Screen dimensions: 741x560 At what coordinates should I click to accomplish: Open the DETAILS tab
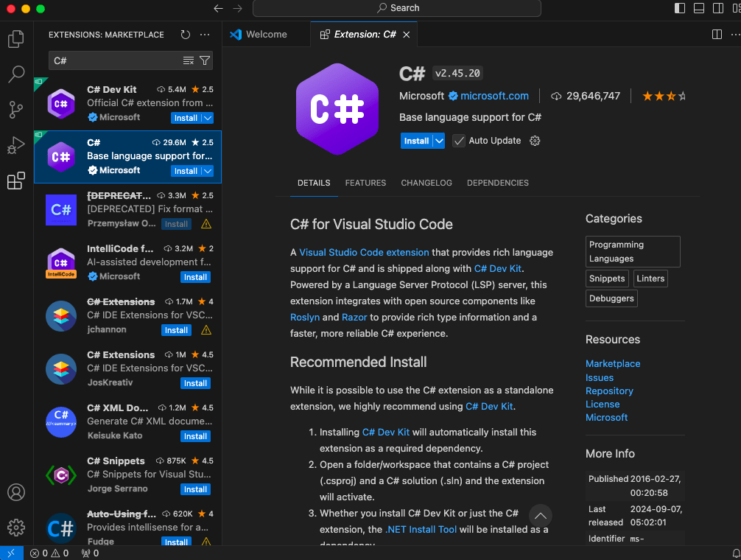(x=314, y=183)
